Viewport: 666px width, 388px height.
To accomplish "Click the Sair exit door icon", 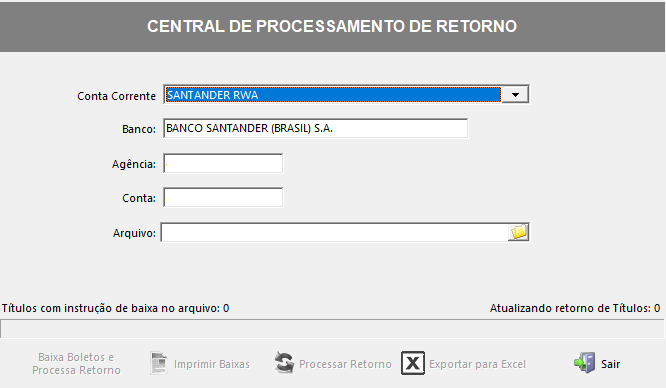I will tap(585, 363).
